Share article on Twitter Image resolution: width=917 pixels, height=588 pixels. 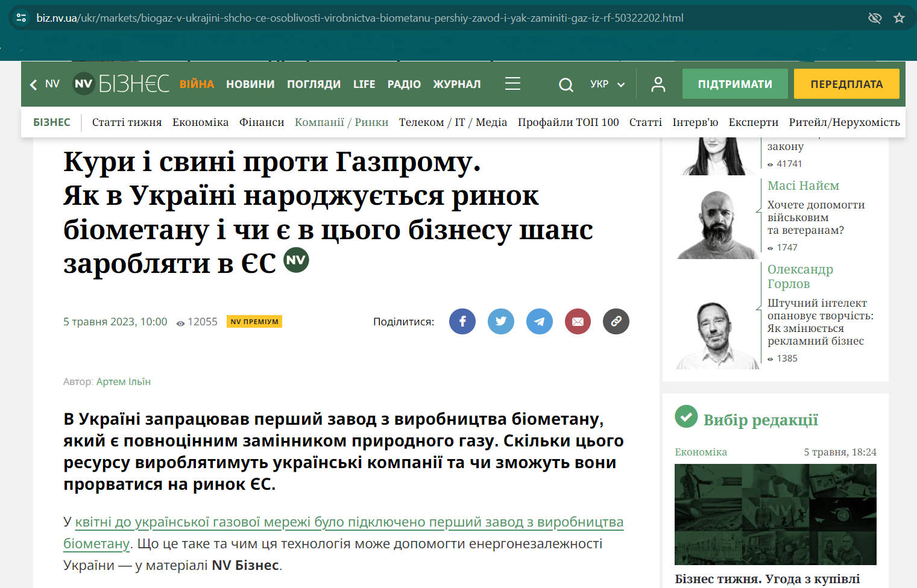pos(500,322)
